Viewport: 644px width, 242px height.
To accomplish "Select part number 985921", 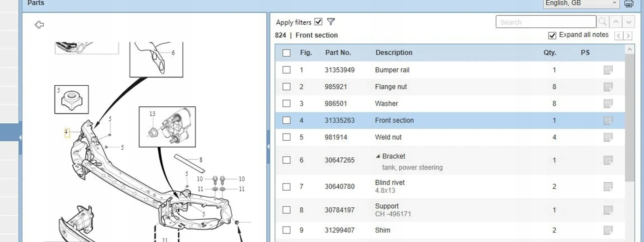I will tap(336, 87).
